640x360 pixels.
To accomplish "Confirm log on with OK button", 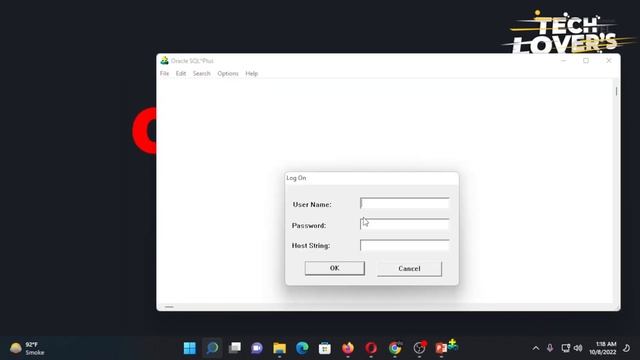I will [335, 268].
